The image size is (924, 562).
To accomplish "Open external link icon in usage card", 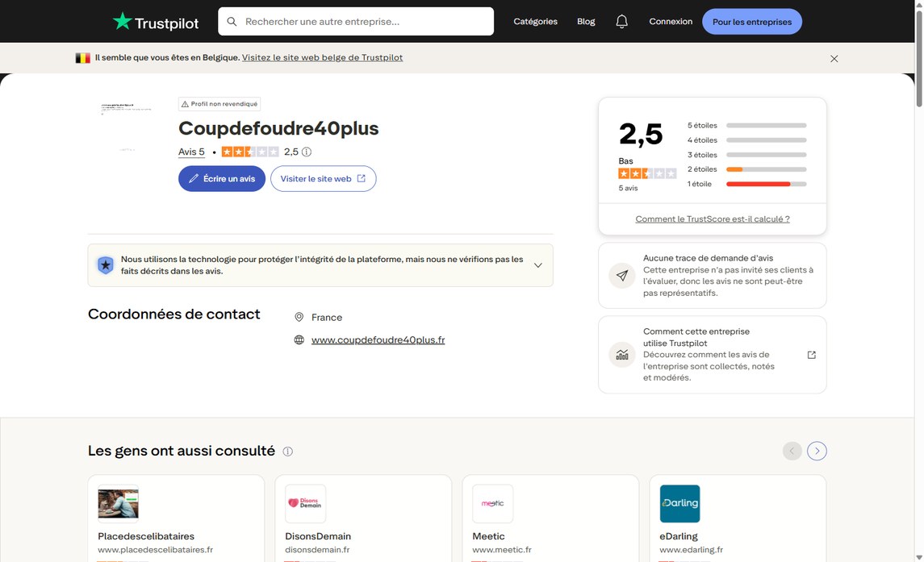I will [812, 355].
